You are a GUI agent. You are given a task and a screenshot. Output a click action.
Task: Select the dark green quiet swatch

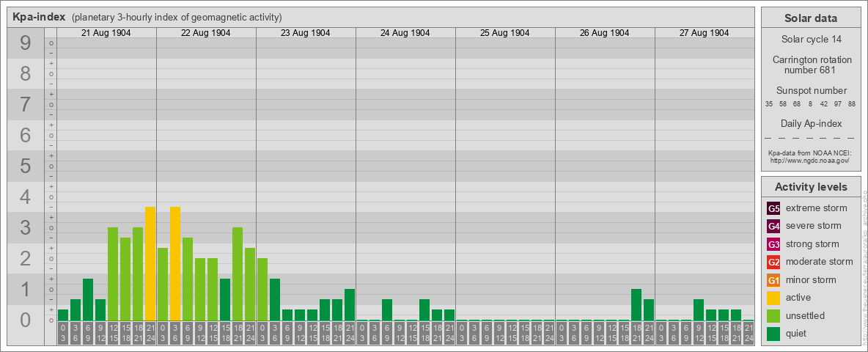pyautogui.click(x=773, y=333)
